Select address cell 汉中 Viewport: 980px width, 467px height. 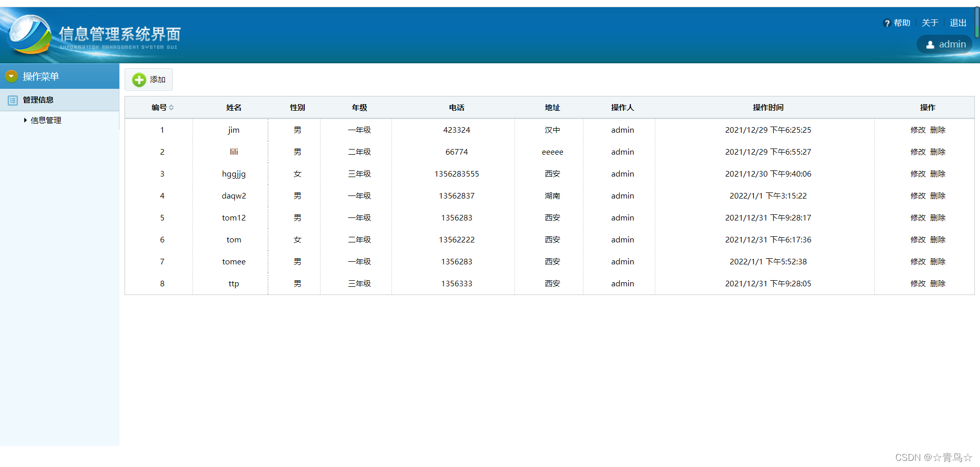click(552, 130)
